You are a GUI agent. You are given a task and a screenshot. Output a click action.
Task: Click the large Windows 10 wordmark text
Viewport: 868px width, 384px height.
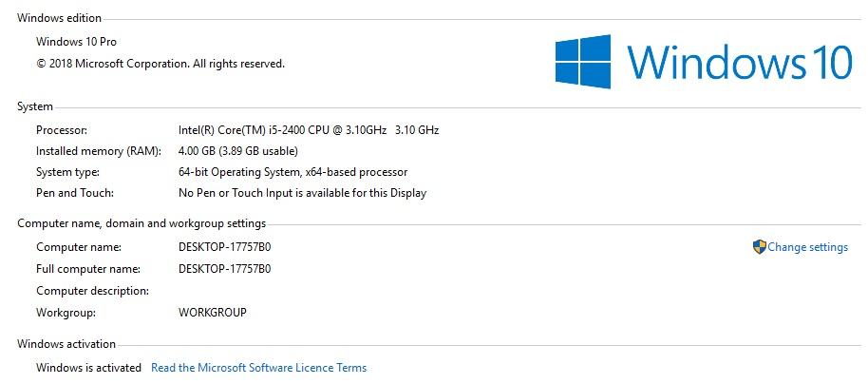coord(740,63)
